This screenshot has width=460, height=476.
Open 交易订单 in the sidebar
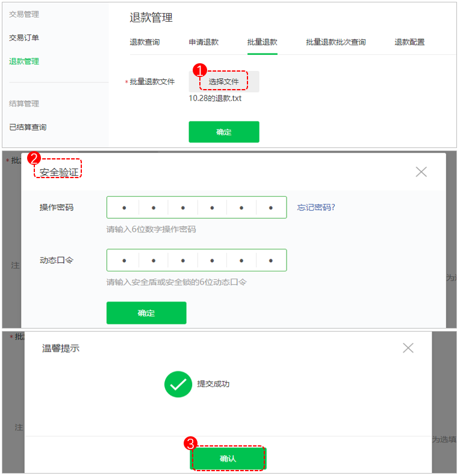[24, 38]
